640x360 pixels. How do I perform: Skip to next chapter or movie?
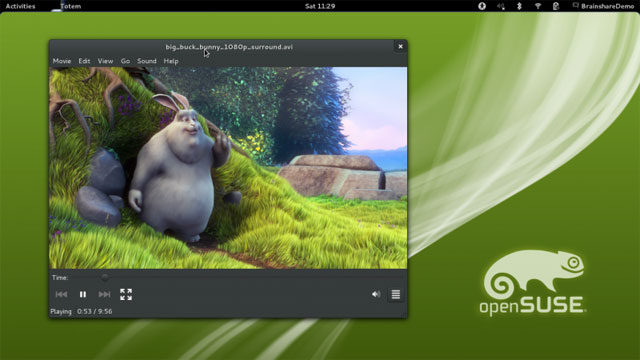click(104, 294)
